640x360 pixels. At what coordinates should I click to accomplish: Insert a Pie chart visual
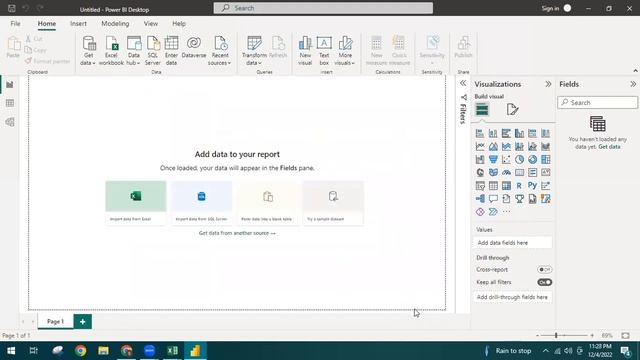[519, 159]
